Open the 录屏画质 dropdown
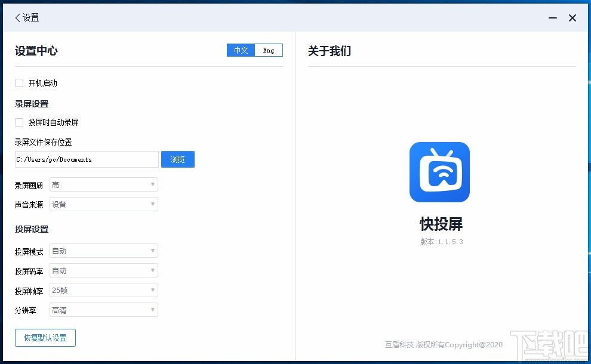591x364 pixels. (x=104, y=184)
